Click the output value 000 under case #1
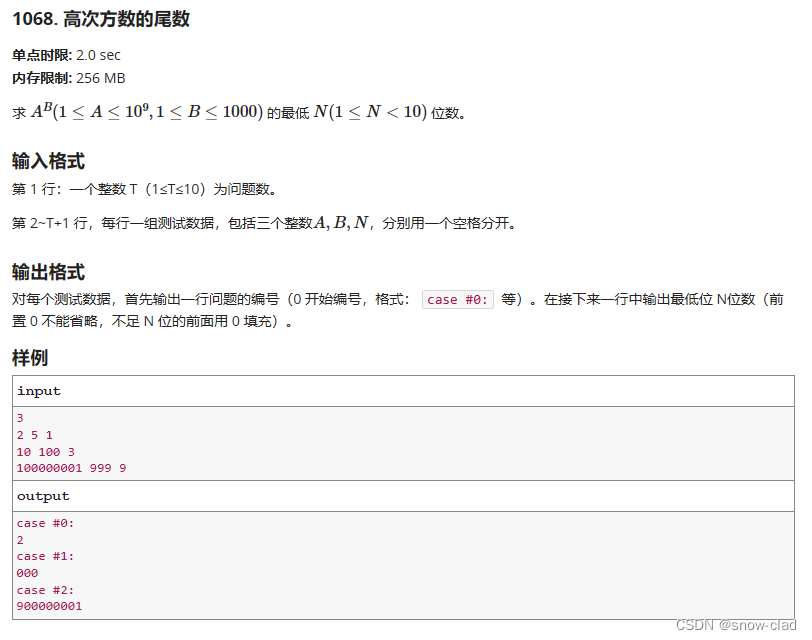This screenshot has width=812, height=640. pos(27,572)
